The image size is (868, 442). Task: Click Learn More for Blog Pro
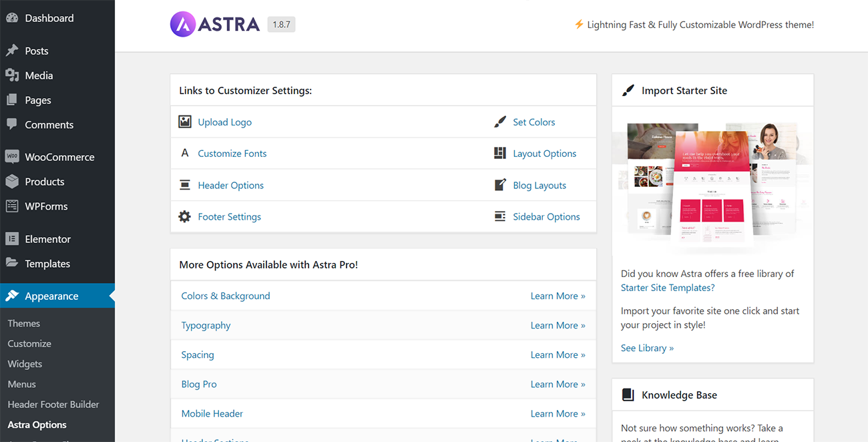click(x=558, y=384)
